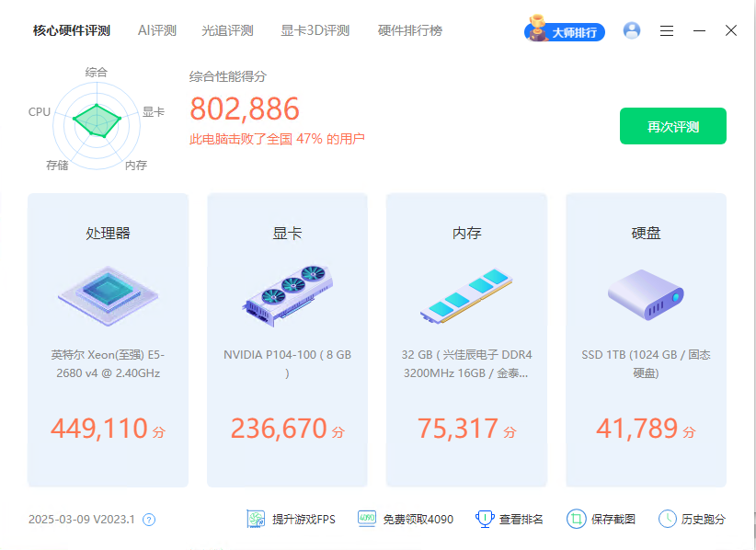756x550 pixels.
Task: Open the 显卡3D评测 tab
Action: coord(315,31)
